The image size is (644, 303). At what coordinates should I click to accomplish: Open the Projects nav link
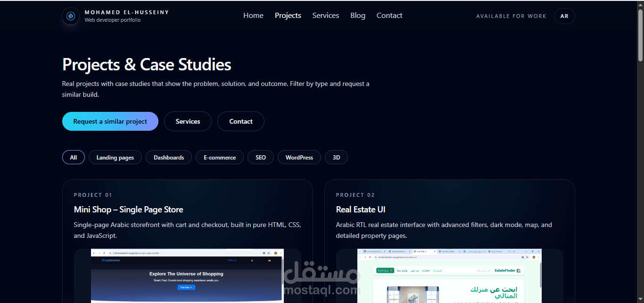click(288, 16)
